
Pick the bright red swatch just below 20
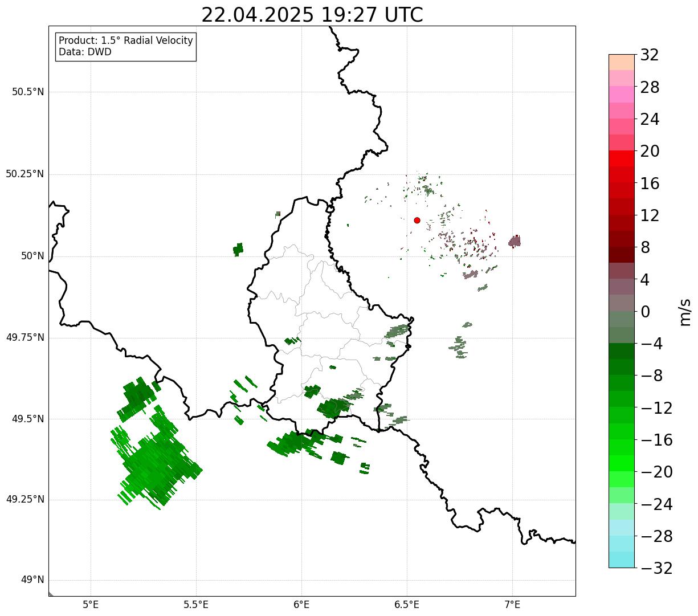(x=622, y=158)
